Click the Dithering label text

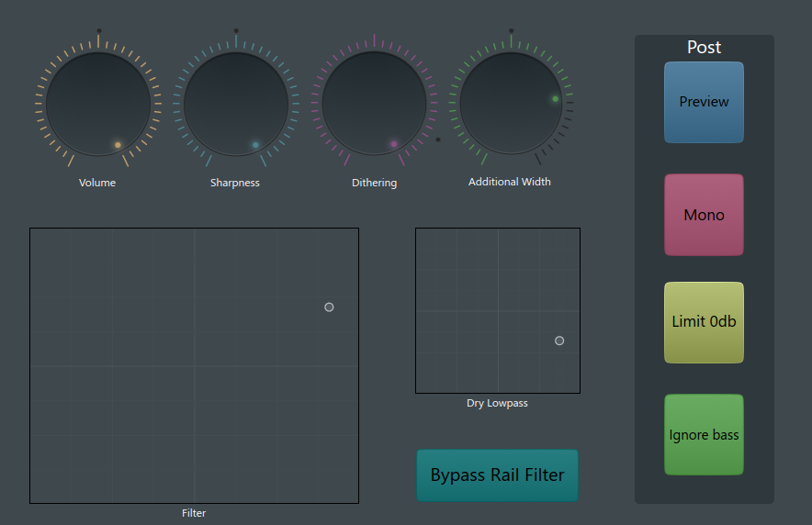(375, 183)
